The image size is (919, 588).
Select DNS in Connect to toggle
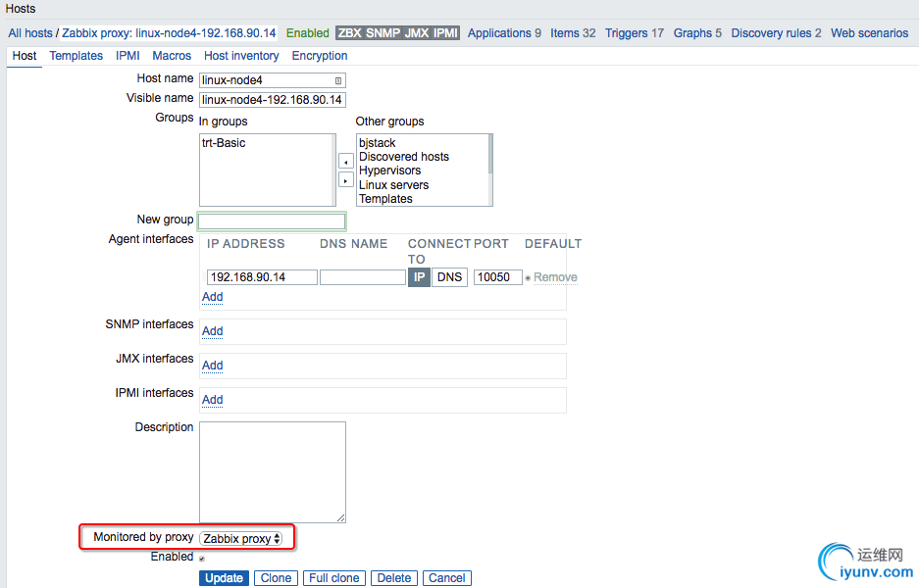(x=449, y=277)
